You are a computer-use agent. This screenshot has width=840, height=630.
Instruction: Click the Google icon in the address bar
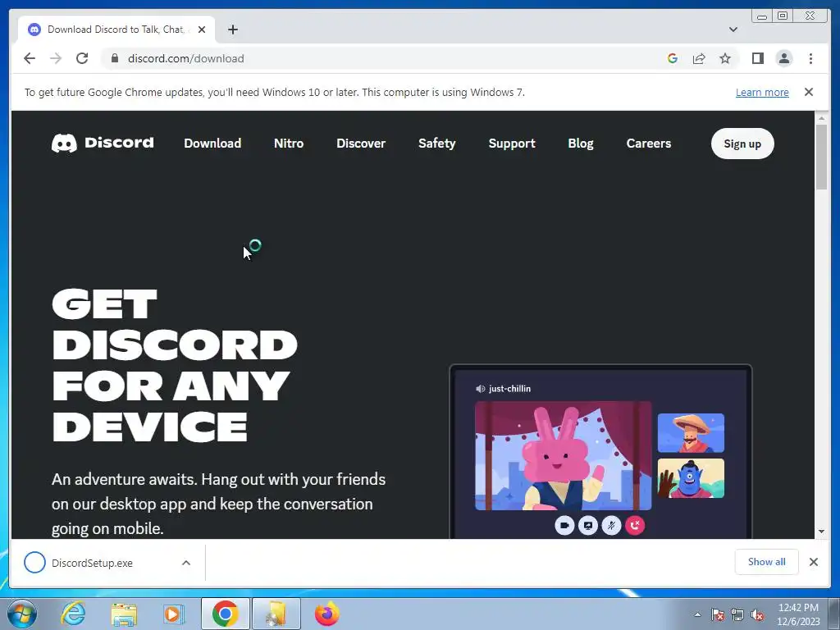(x=673, y=58)
